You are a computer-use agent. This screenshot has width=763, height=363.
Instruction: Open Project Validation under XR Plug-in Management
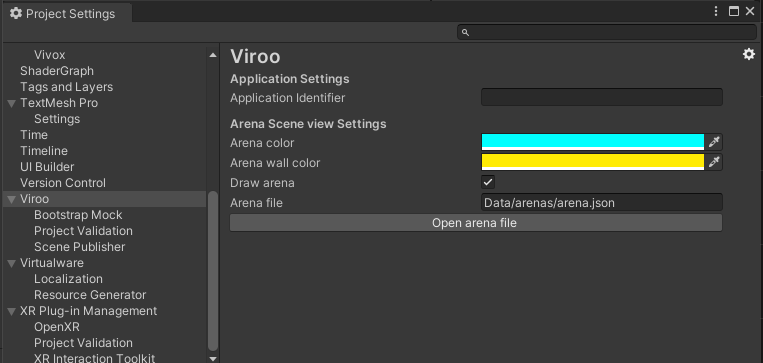pyautogui.click(x=83, y=343)
